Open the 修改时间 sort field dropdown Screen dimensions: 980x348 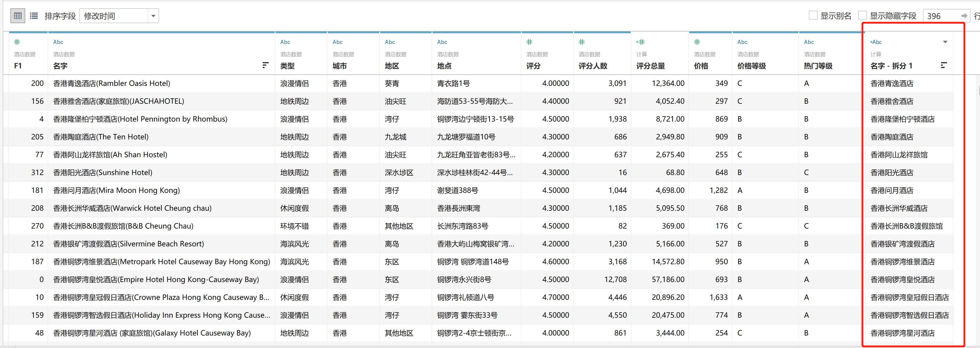pyautogui.click(x=153, y=16)
